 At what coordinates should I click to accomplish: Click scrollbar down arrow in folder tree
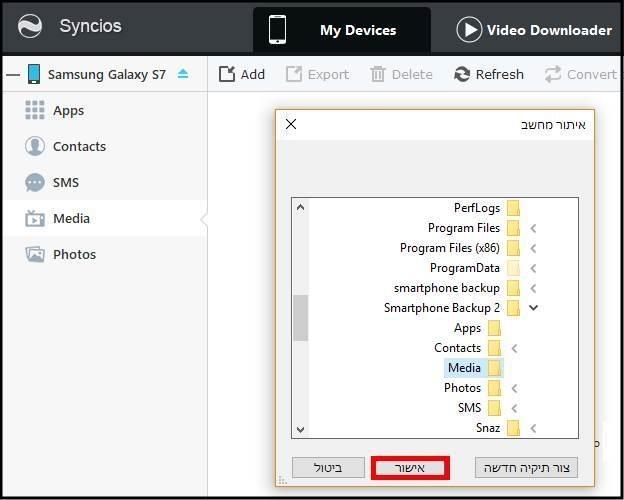point(300,430)
